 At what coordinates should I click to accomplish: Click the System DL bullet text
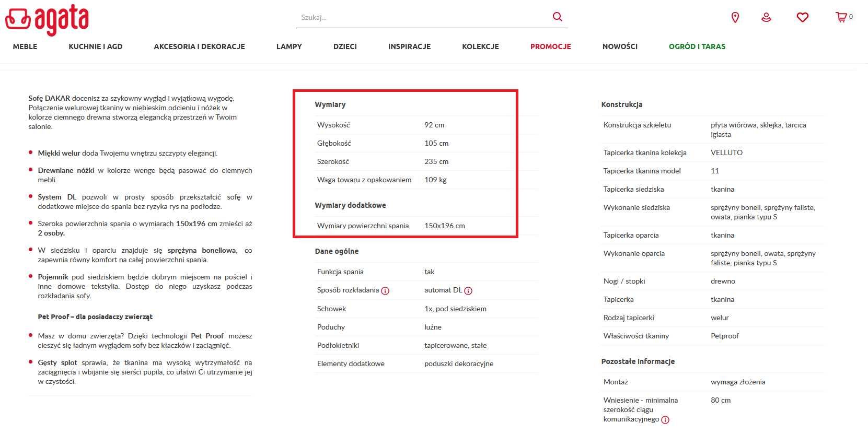[145, 202]
